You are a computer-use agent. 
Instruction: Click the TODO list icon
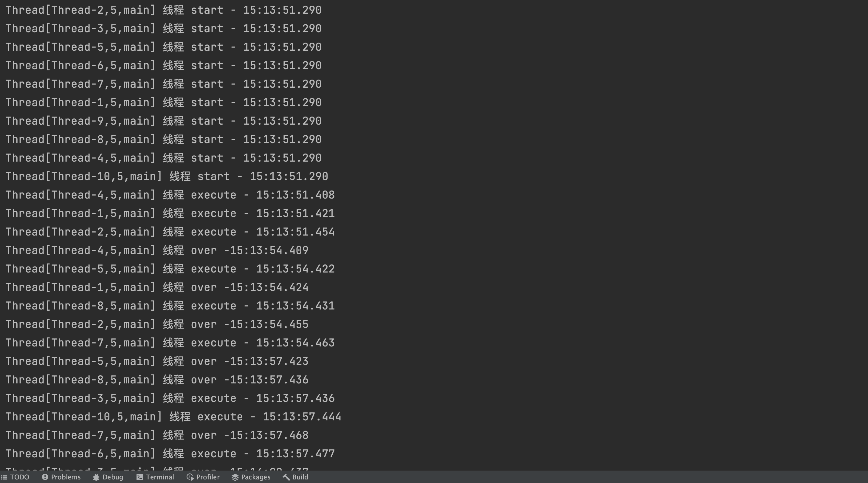tap(4, 477)
